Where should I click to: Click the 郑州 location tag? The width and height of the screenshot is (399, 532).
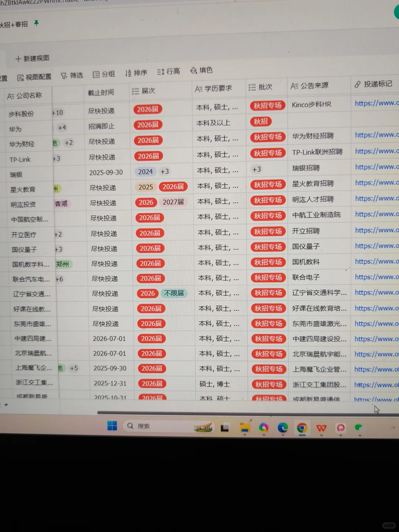coord(63,264)
